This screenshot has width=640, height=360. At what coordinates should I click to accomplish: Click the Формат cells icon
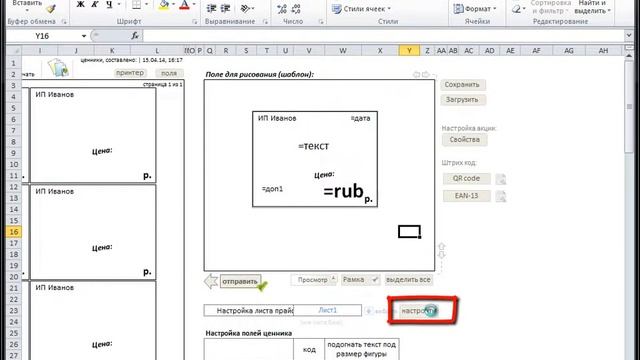click(x=458, y=9)
